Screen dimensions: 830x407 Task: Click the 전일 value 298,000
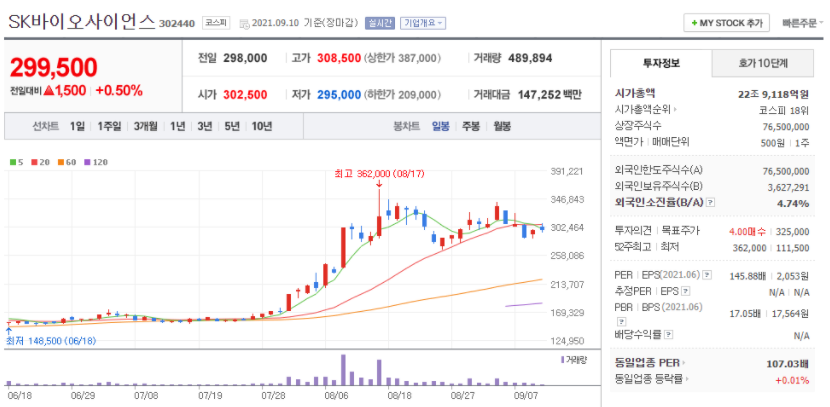click(x=245, y=58)
